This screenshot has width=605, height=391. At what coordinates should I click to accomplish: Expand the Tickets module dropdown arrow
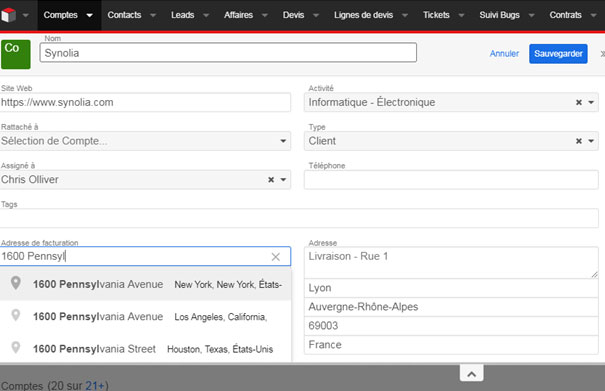[461, 15]
